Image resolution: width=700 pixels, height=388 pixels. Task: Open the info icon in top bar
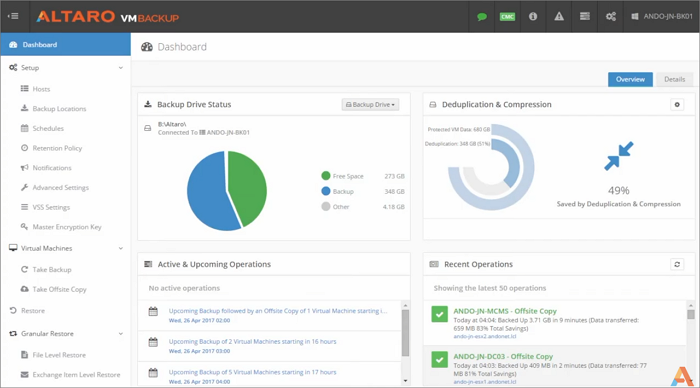pyautogui.click(x=533, y=17)
